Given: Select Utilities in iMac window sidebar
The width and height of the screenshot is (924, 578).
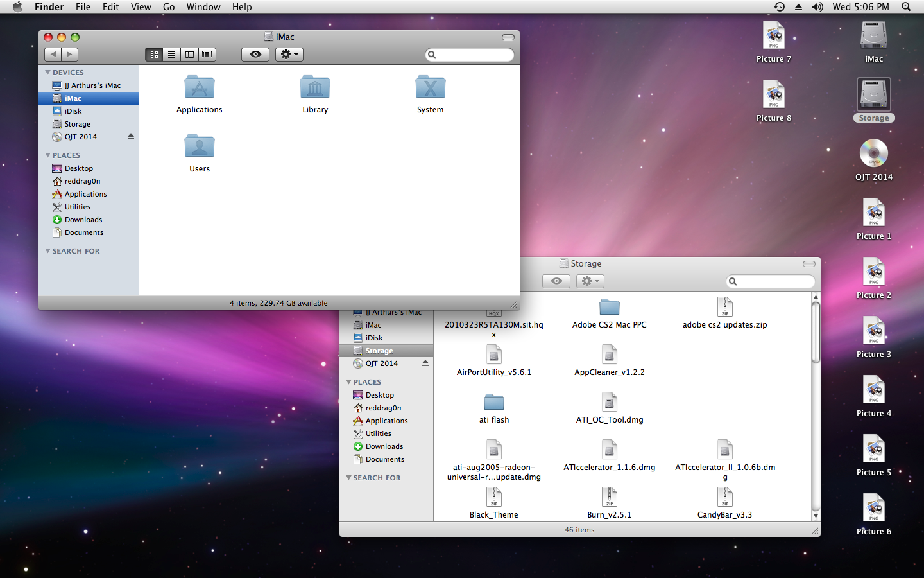Looking at the screenshot, I should 89,207.
